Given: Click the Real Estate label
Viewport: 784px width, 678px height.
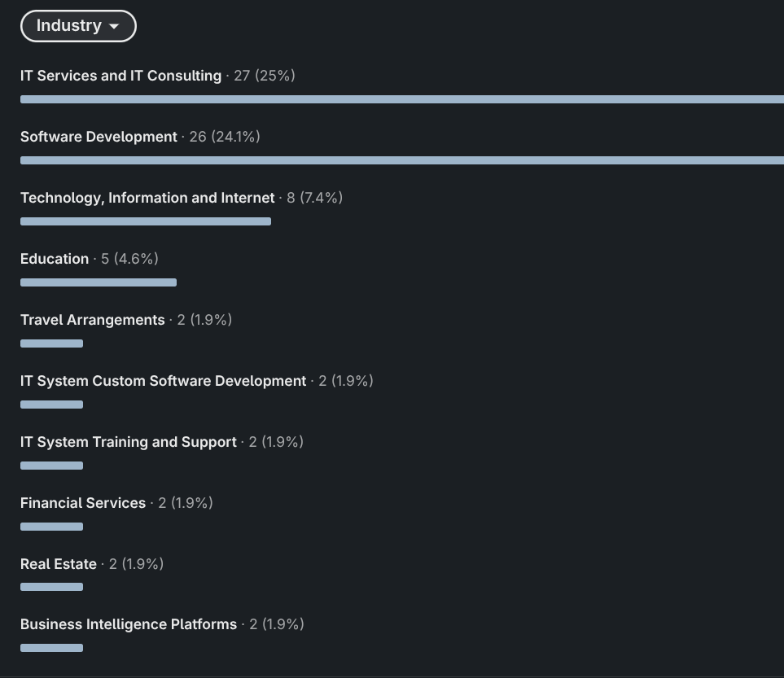Looking at the screenshot, I should [x=59, y=564].
